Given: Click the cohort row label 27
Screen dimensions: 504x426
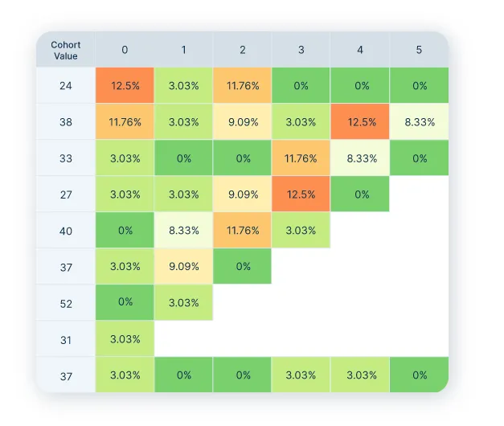Looking at the screenshot, I should [x=65, y=195].
